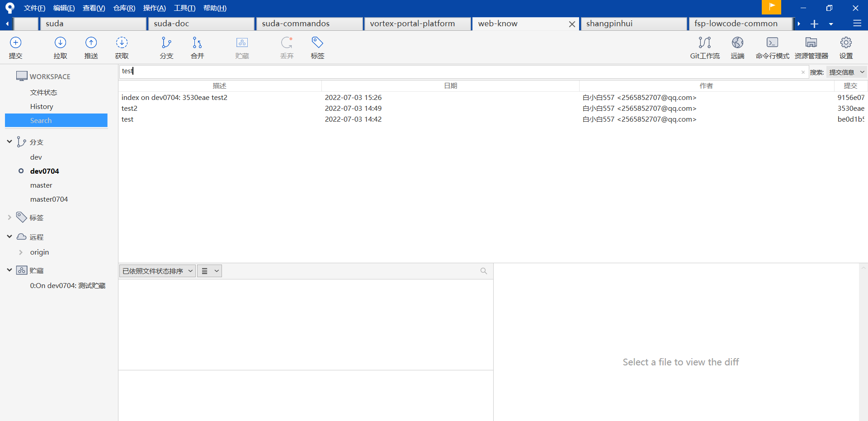Switch to fsp-lowcode-common tab

pyautogui.click(x=741, y=24)
